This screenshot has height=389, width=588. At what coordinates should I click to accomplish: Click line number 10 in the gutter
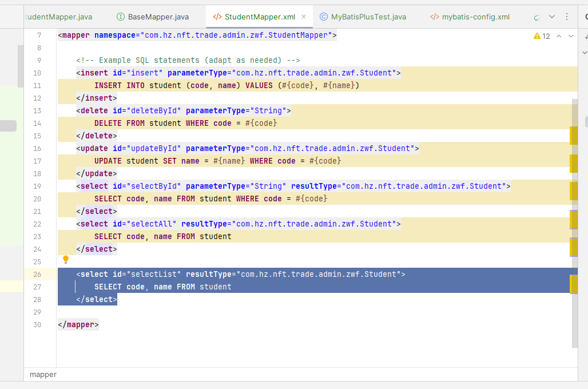pyautogui.click(x=37, y=73)
